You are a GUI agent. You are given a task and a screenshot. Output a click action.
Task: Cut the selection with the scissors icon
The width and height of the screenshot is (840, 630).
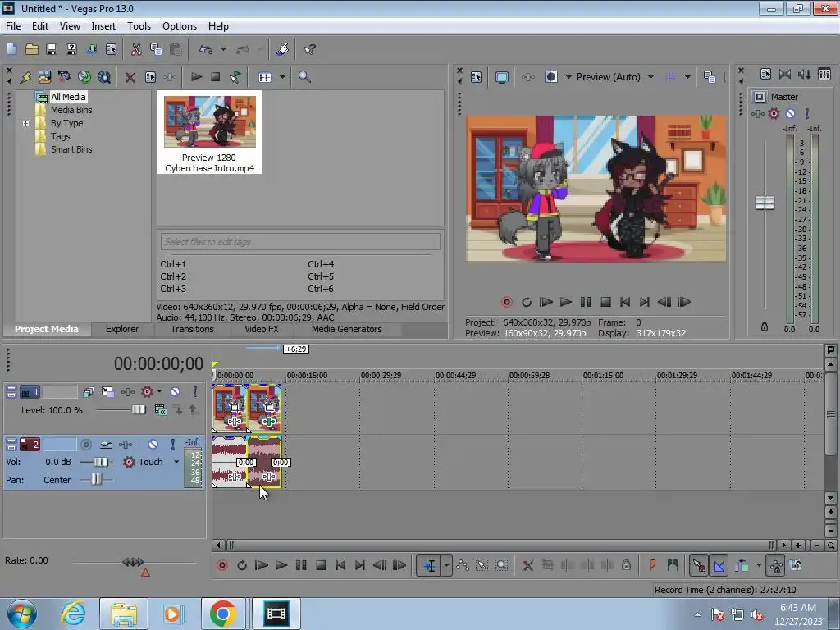tap(136, 49)
